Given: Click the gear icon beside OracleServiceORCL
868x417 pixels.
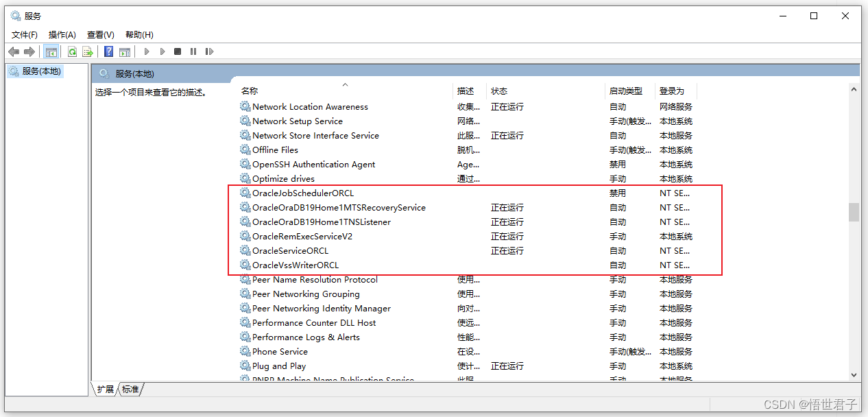Looking at the screenshot, I should (x=245, y=250).
